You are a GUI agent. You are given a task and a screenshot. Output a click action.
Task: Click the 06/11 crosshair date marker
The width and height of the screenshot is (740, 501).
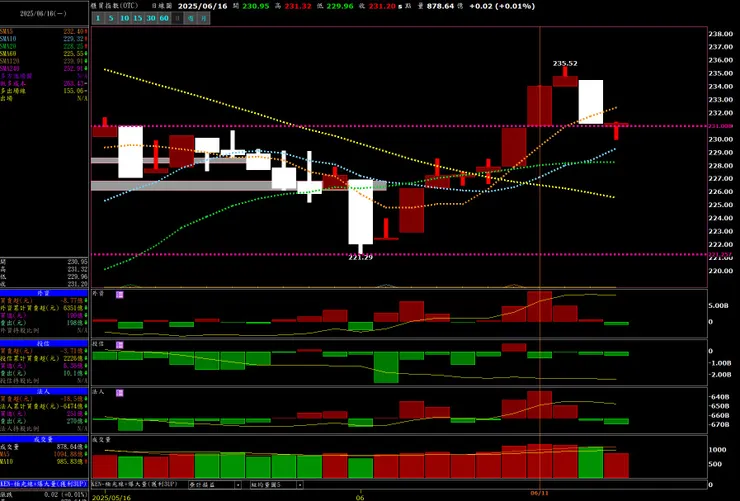pos(539,493)
